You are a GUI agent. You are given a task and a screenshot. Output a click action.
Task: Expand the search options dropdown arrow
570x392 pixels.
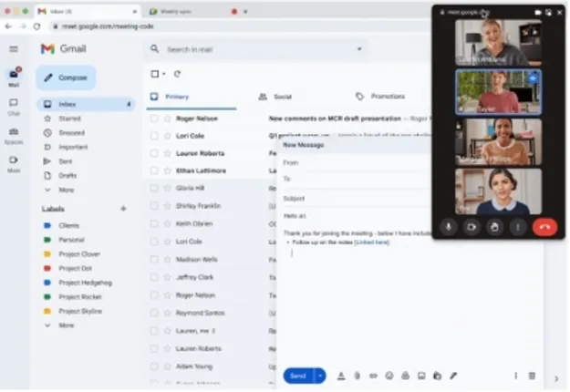(359, 48)
